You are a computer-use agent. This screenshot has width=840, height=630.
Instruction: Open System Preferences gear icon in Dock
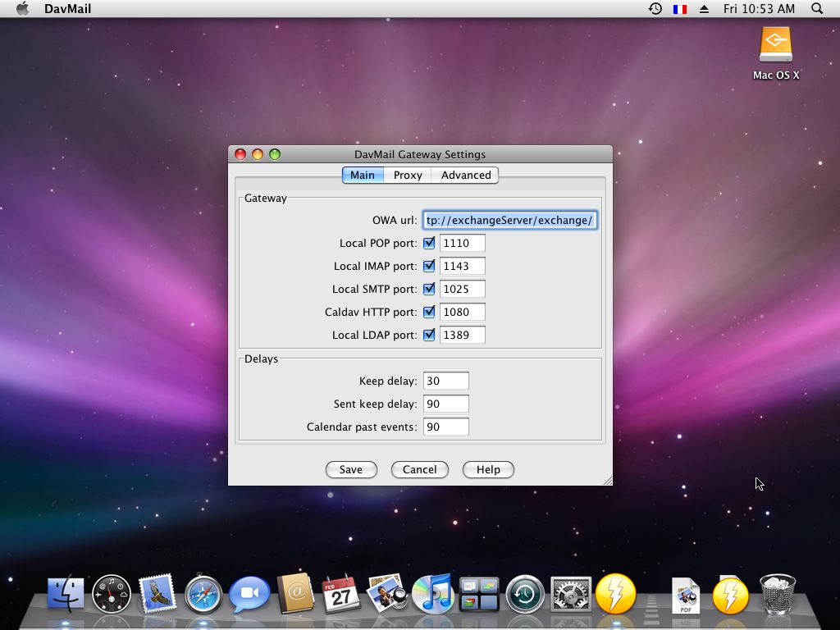point(571,593)
